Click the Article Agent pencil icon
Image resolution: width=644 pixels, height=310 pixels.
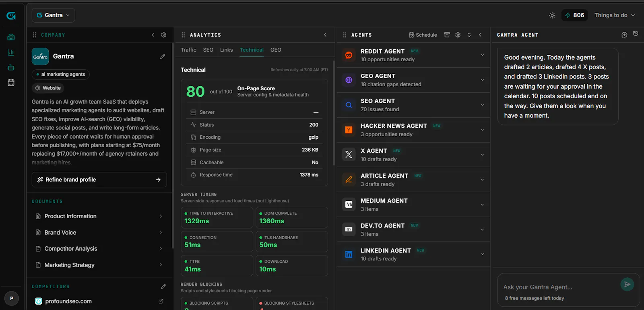tap(349, 180)
